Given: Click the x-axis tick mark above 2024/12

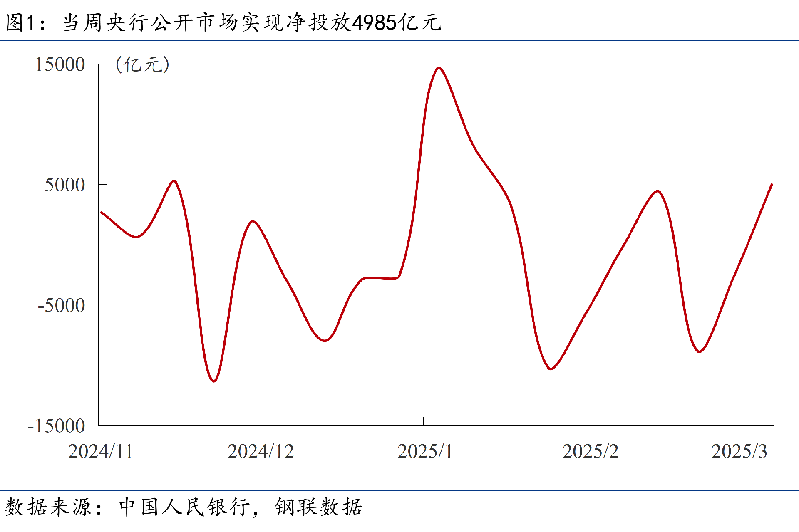Looking at the screenshot, I should click(258, 421).
